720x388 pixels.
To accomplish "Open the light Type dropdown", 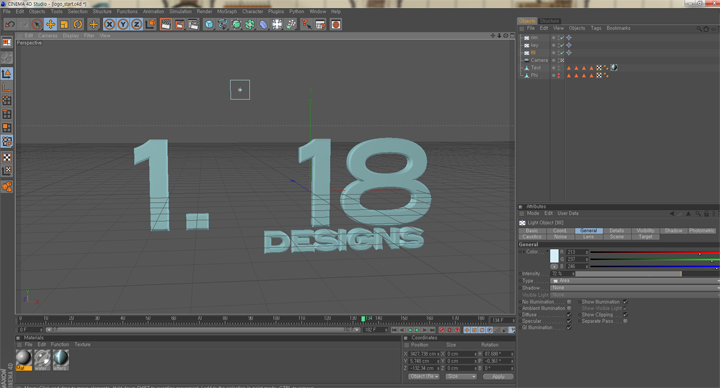I will (x=635, y=281).
